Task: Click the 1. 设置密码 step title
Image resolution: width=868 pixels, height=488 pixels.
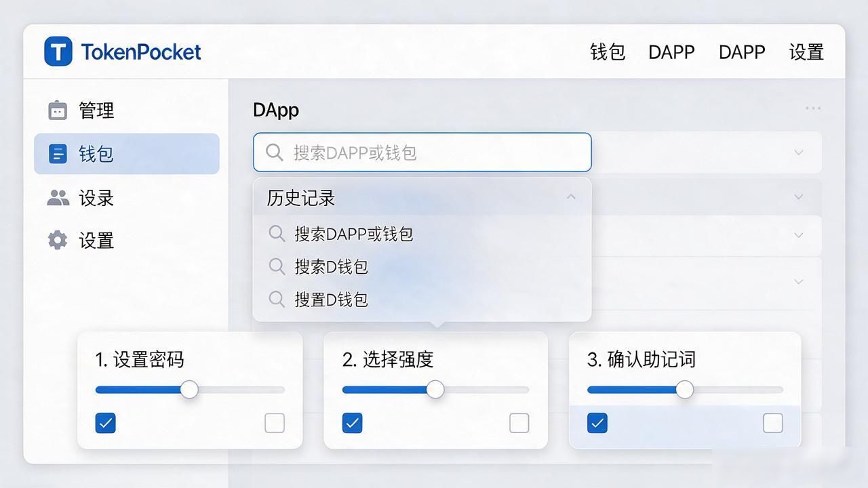Action: (140, 359)
